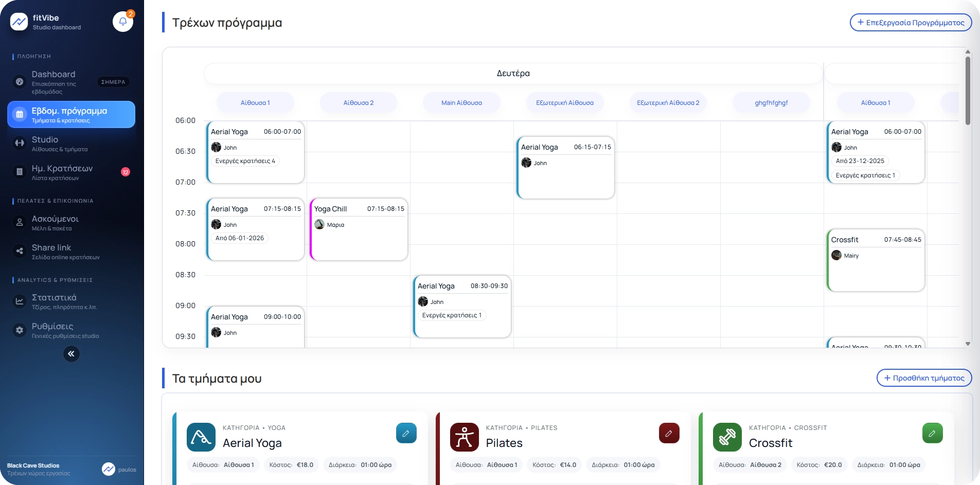This screenshot has width=980, height=485.
Task: Open the Ασκούμενοι members icon
Action: coord(19,223)
